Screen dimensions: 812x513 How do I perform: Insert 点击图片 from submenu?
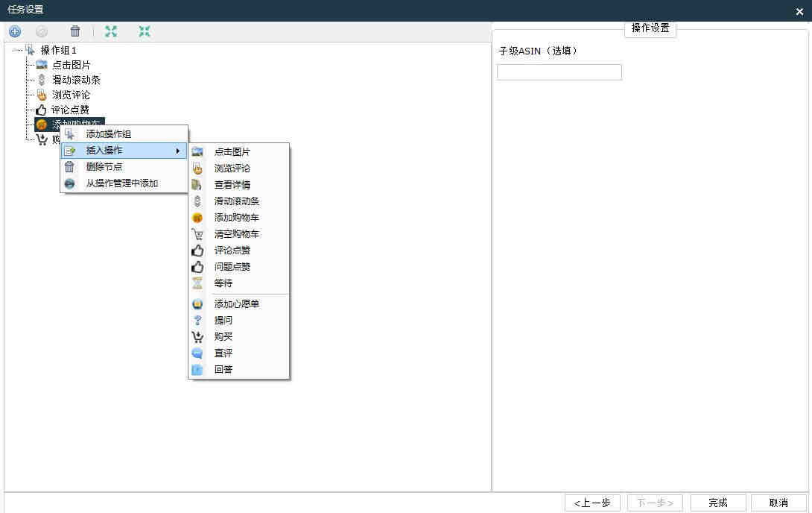point(238,152)
